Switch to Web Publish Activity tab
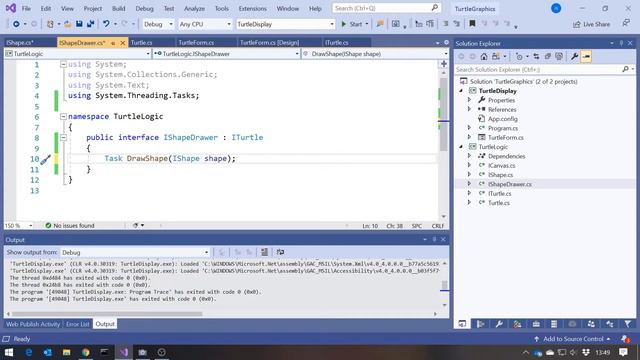Image resolution: width=640 pixels, height=360 pixels. coord(33,324)
